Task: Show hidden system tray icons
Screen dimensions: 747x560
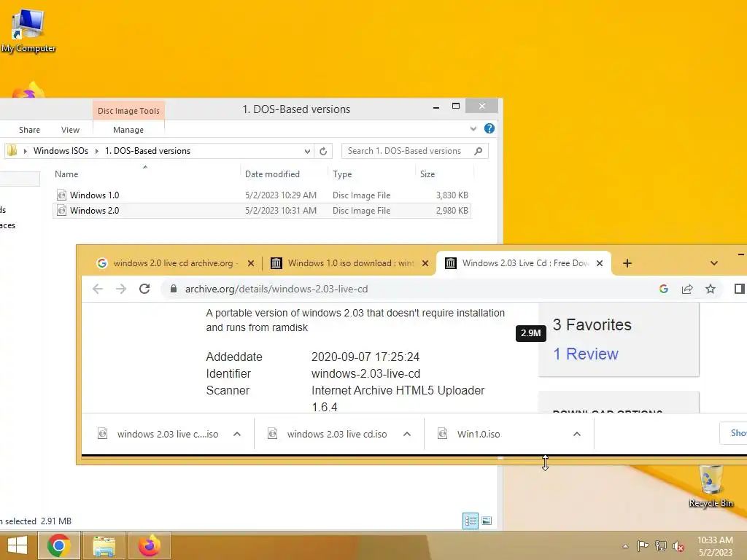Action: 625,546
